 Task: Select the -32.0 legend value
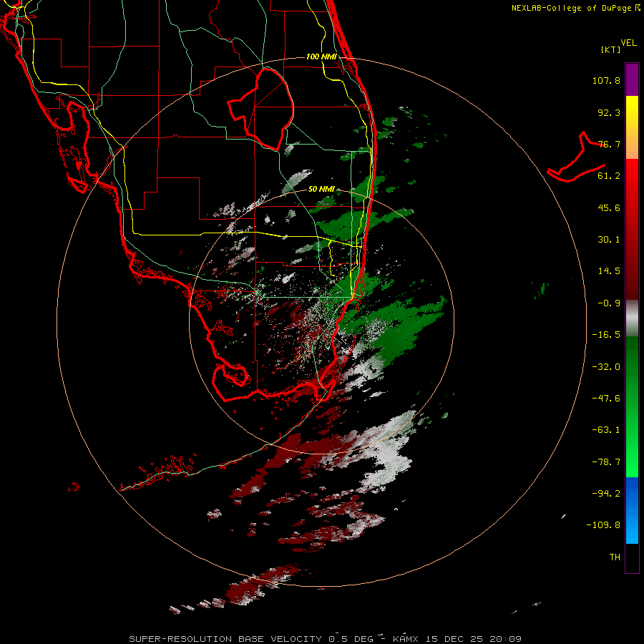pos(606,367)
